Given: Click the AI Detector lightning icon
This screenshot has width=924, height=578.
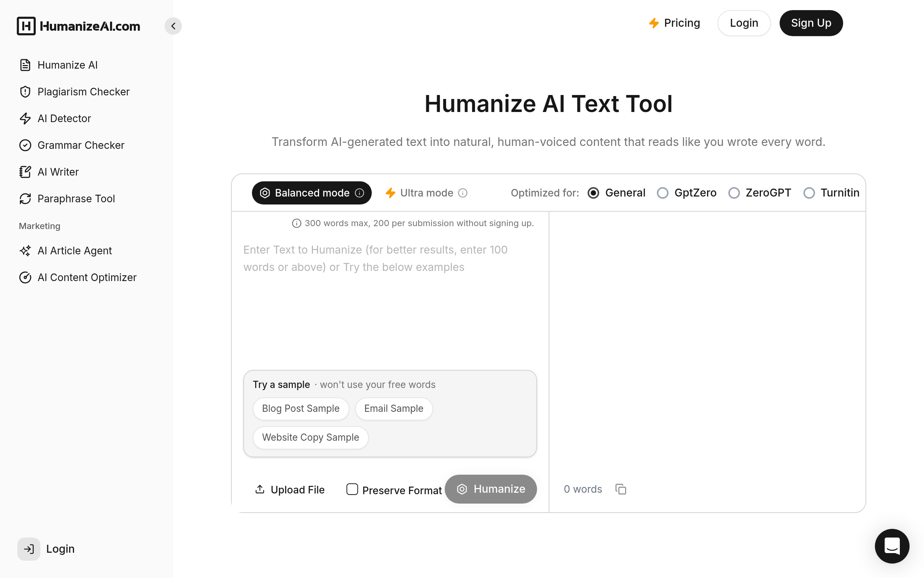Looking at the screenshot, I should 25,118.
